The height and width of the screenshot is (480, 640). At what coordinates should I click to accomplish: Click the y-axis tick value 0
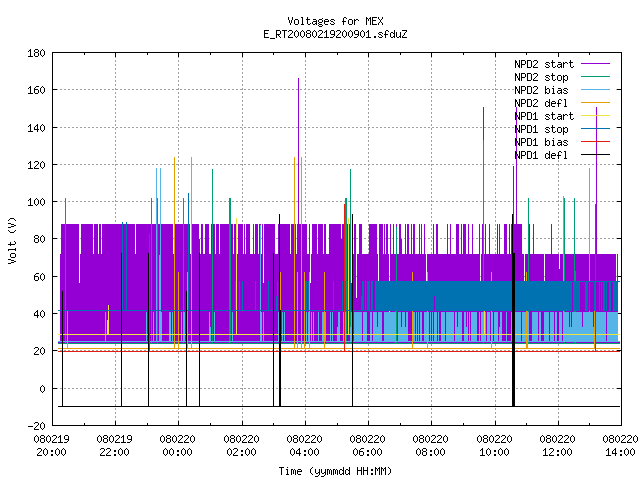(42, 389)
